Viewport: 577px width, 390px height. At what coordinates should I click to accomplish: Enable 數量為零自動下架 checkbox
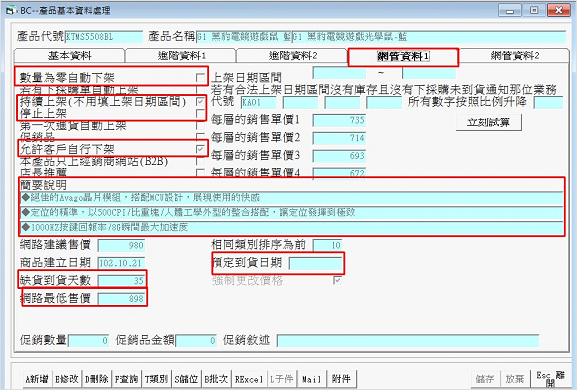(200, 78)
